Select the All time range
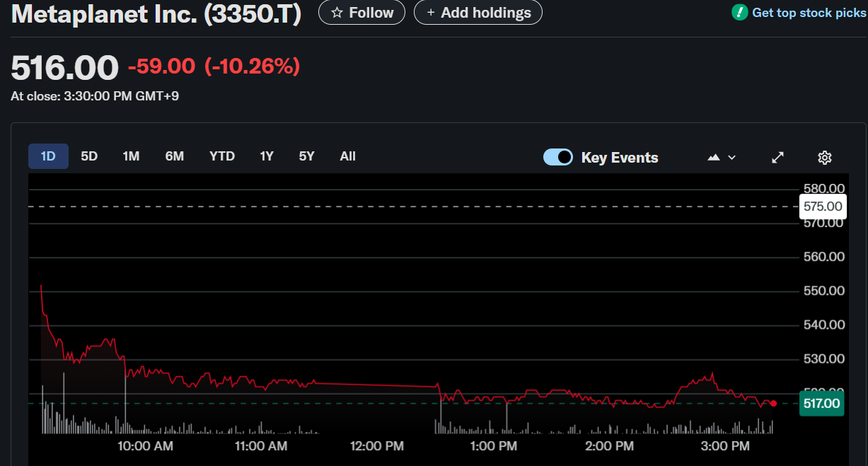The width and height of the screenshot is (868, 466). pos(347,156)
